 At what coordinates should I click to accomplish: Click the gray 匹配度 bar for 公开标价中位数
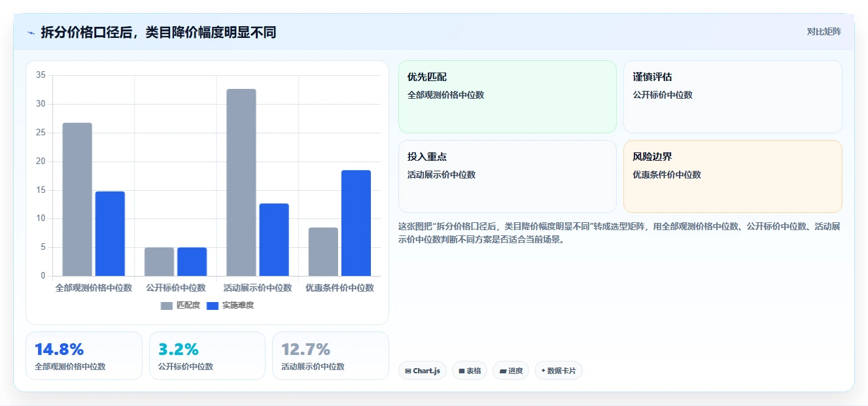click(x=159, y=262)
